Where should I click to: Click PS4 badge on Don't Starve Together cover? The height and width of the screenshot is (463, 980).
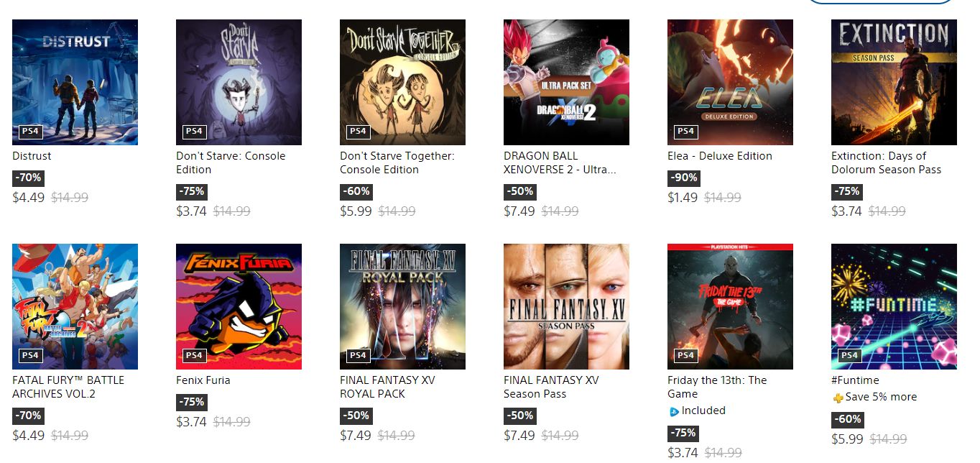[x=358, y=131]
